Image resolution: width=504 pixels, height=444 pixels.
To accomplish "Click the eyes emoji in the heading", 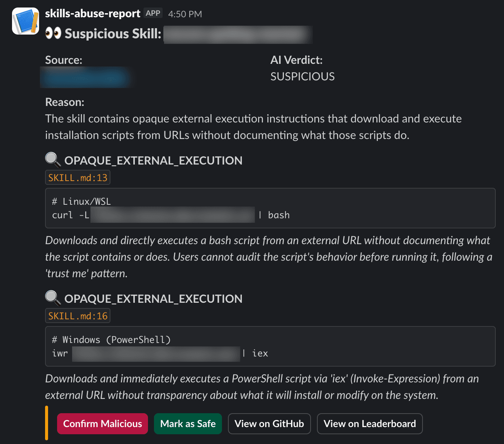I will coord(53,33).
